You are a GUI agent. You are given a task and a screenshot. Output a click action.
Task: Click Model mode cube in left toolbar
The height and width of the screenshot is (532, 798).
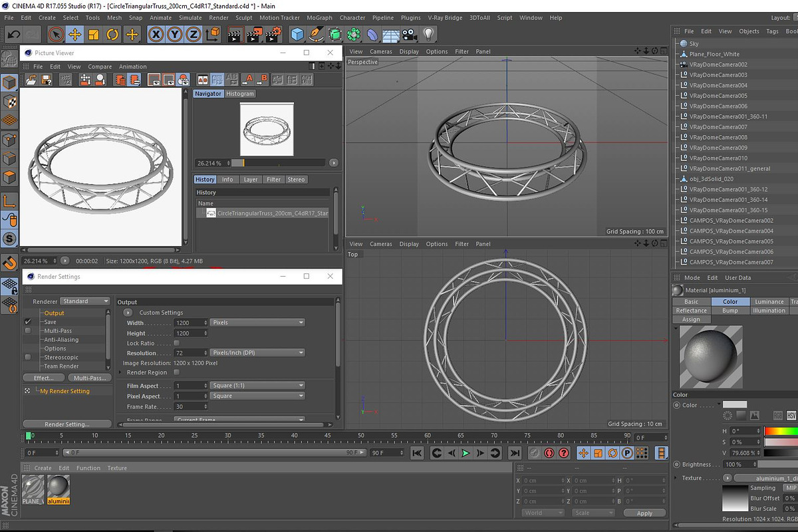tap(9, 82)
